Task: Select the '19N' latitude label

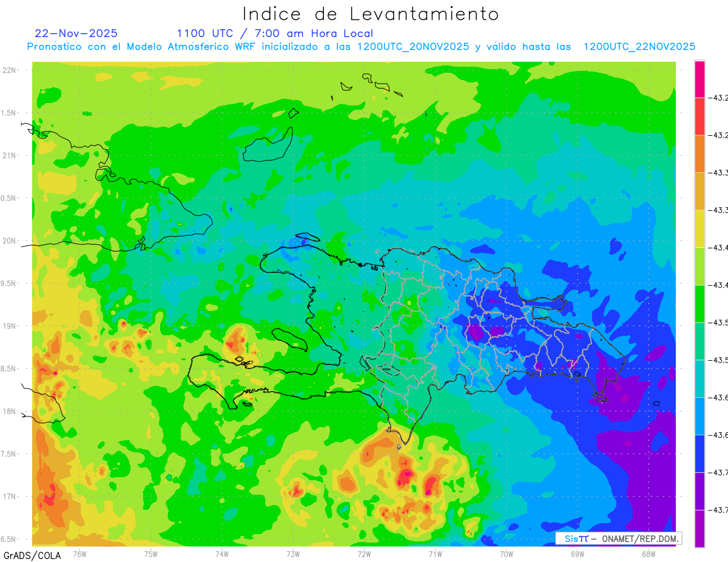Action: (x=10, y=326)
